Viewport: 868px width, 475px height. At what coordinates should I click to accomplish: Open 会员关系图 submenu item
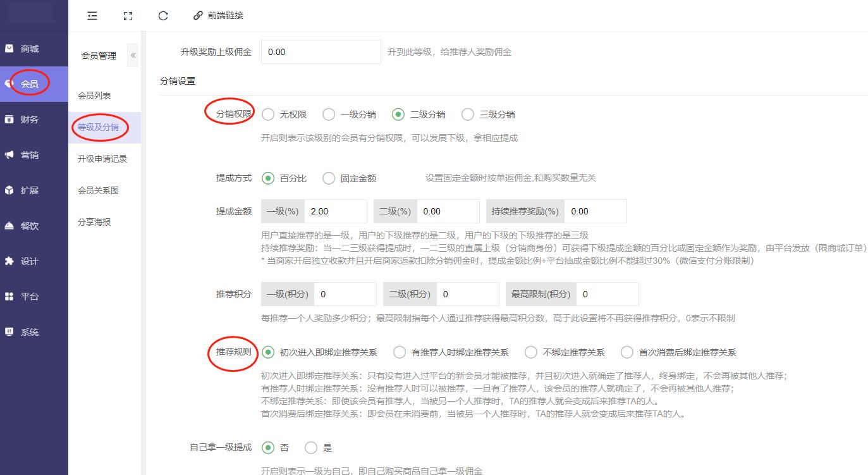pyautogui.click(x=98, y=190)
